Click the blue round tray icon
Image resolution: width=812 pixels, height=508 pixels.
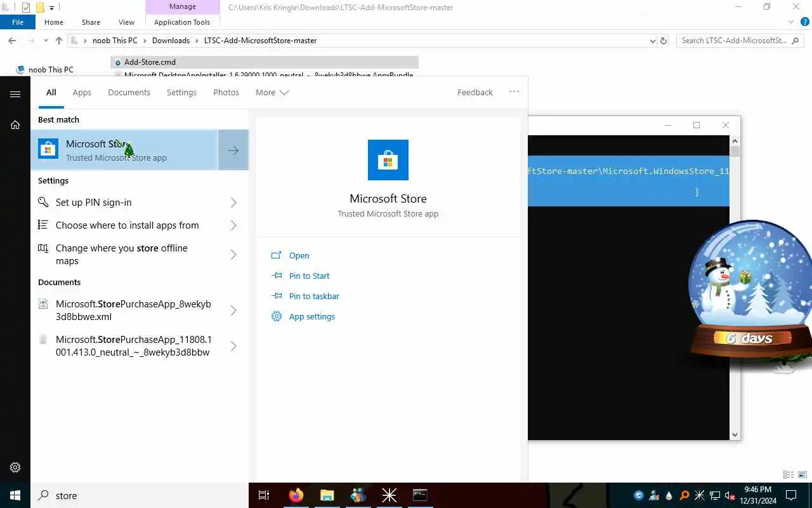tap(639, 495)
